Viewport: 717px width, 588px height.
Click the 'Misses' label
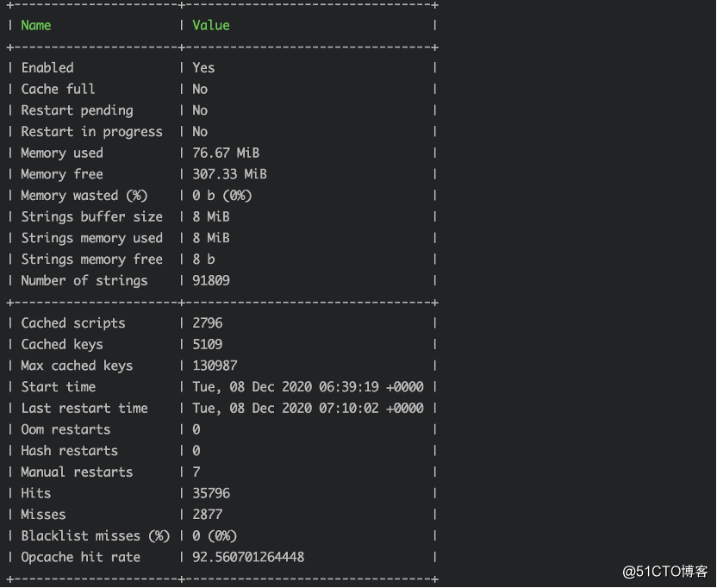click(x=43, y=515)
